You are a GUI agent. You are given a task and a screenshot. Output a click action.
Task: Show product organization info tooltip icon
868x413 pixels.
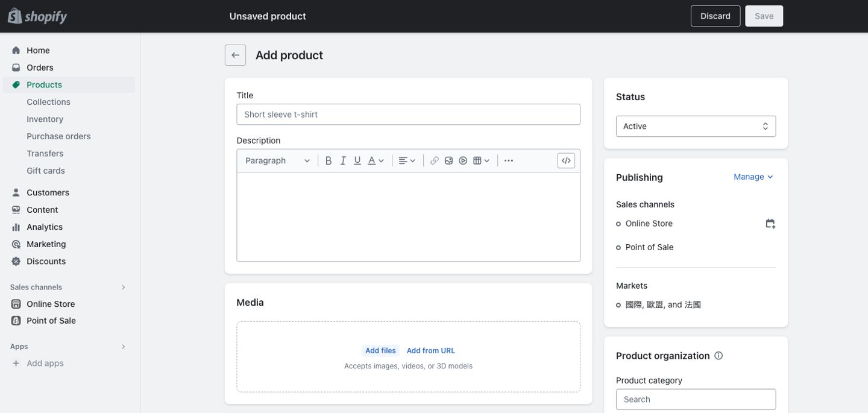[719, 356]
